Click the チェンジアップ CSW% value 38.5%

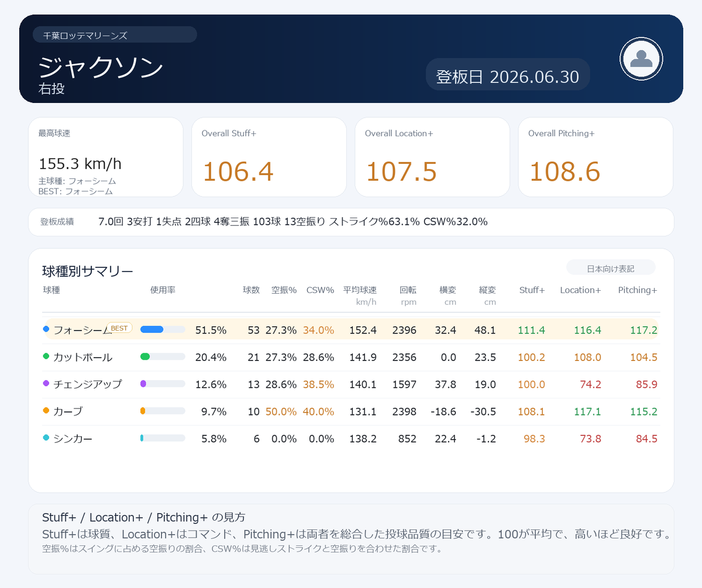(318, 384)
